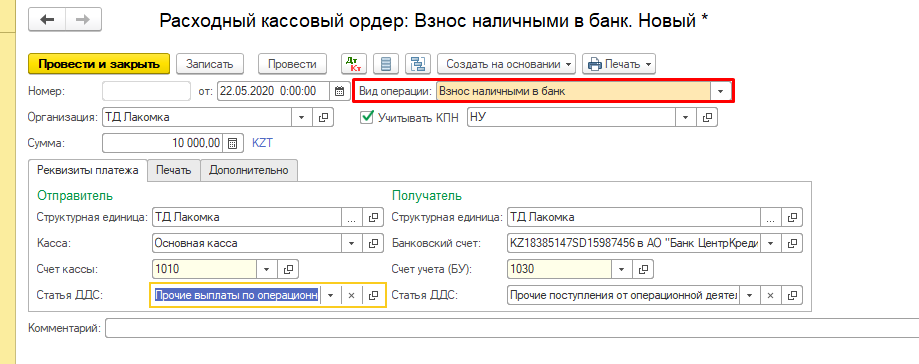
Task: Click the Провести button
Action: click(292, 64)
